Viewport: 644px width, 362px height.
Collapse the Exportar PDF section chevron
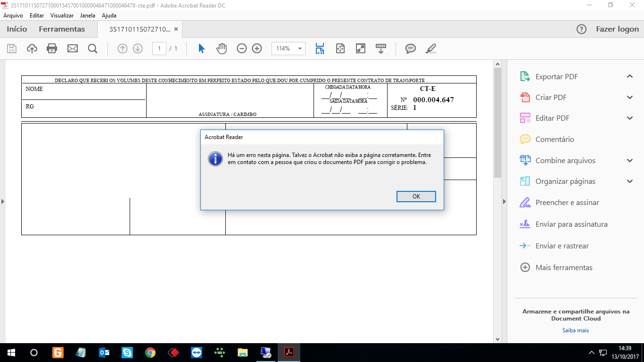tap(630, 76)
